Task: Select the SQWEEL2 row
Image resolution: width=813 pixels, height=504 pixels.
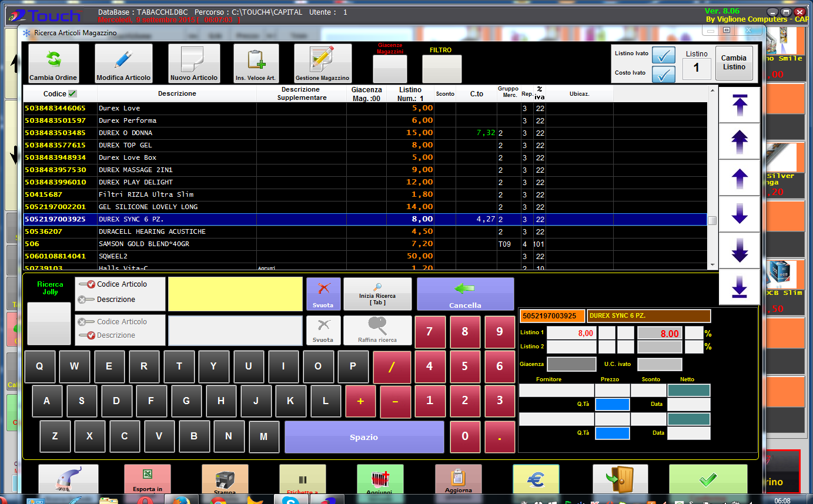Action: click(364, 256)
